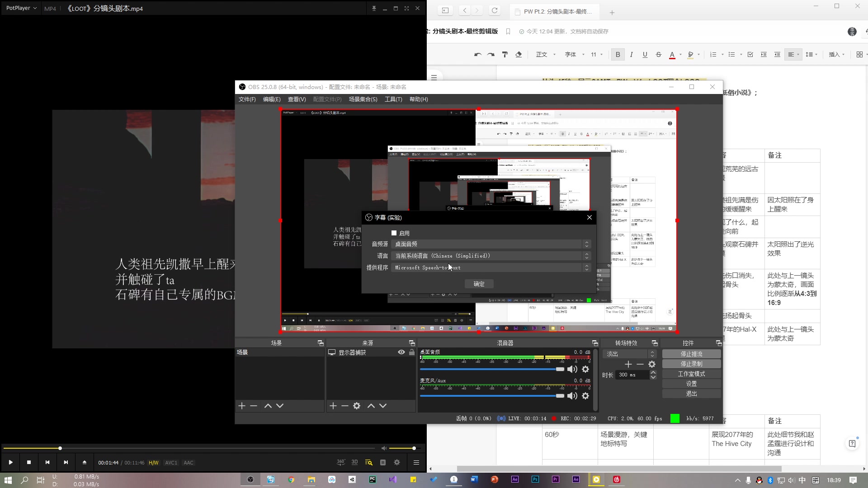Open the 音频源 dropdown

[x=491, y=244]
